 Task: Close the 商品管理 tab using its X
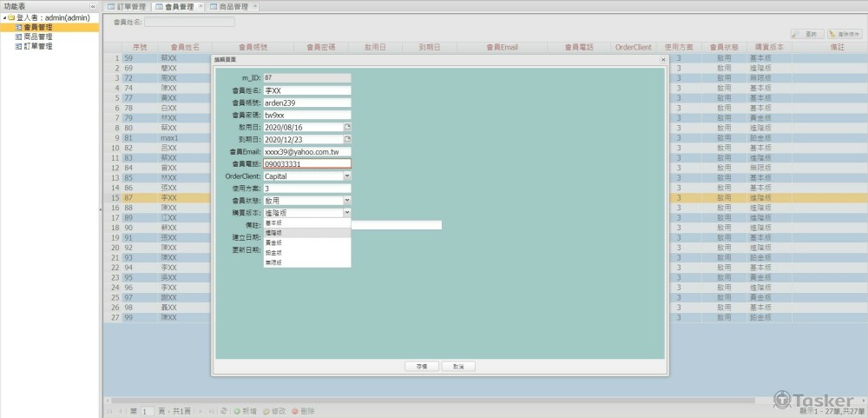pos(256,6)
